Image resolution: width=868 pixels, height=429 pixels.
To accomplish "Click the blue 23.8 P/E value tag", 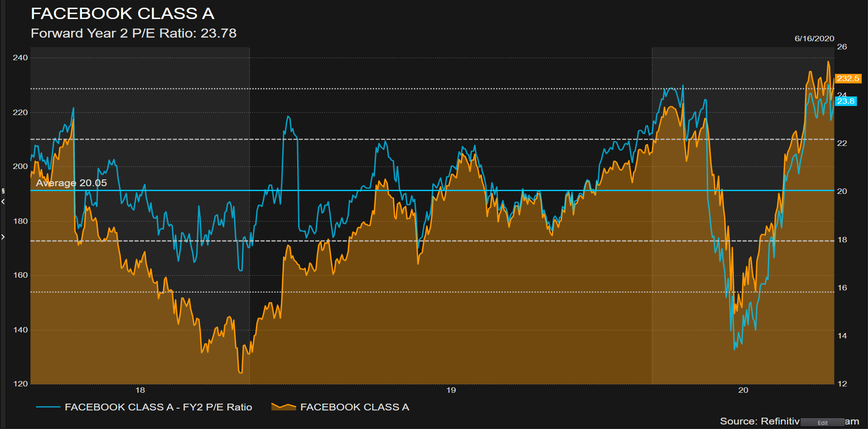I will (845, 101).
